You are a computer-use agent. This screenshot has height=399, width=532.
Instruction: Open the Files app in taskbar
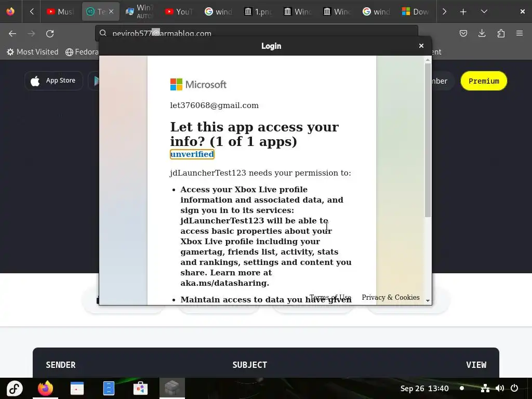pyautogui.click(x=109, y=388)
